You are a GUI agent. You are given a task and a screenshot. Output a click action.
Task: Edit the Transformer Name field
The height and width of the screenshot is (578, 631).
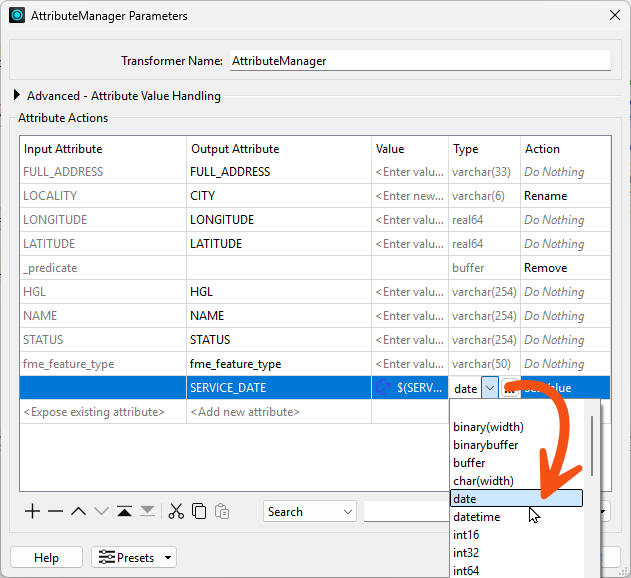pos(420,61)
